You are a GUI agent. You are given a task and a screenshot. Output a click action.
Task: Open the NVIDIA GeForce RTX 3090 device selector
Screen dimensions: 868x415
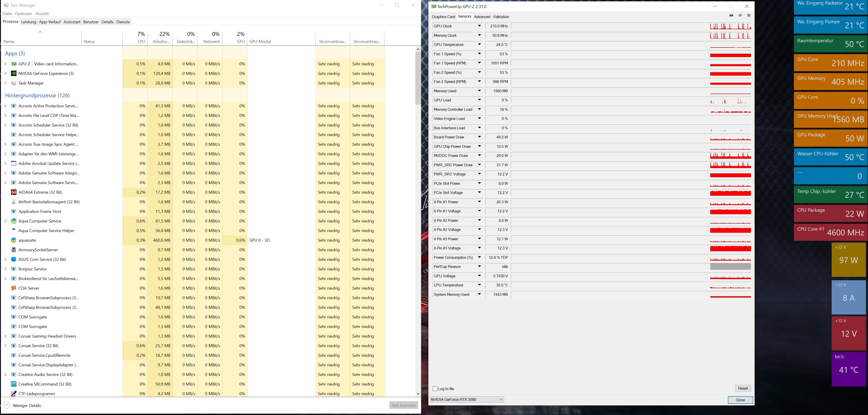pyautogui.click(x=467, y=399)
